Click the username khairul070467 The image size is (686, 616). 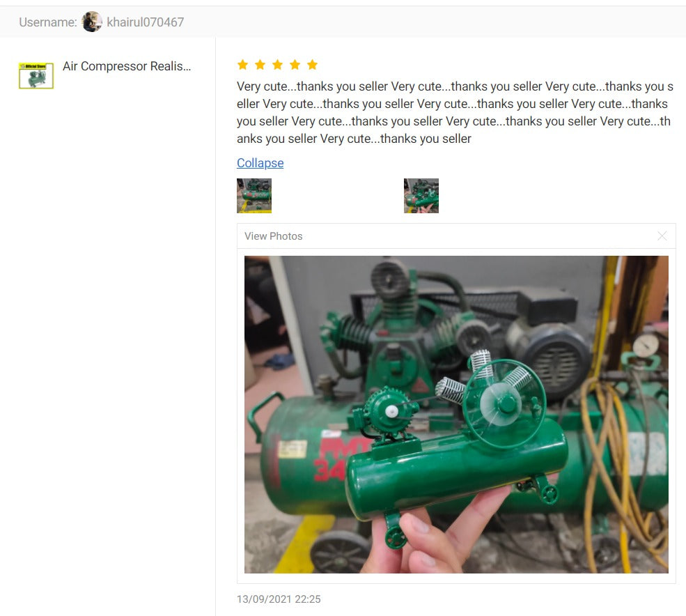(146, 22)
